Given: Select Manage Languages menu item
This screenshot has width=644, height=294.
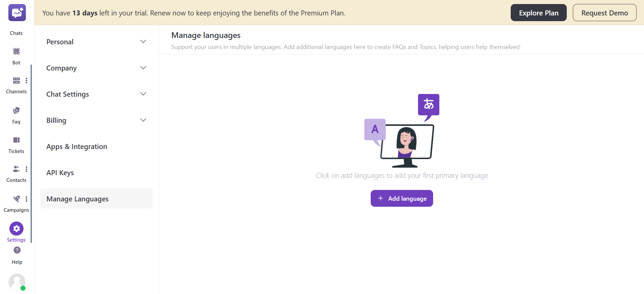Looking at the screenshot, I should pyautogui.click(x=78, y=199).
